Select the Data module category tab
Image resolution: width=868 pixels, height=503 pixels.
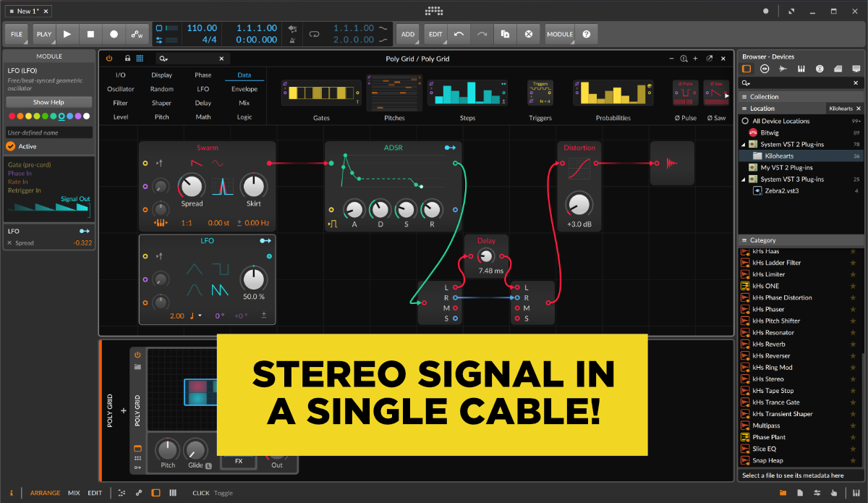tap(244, 75)
